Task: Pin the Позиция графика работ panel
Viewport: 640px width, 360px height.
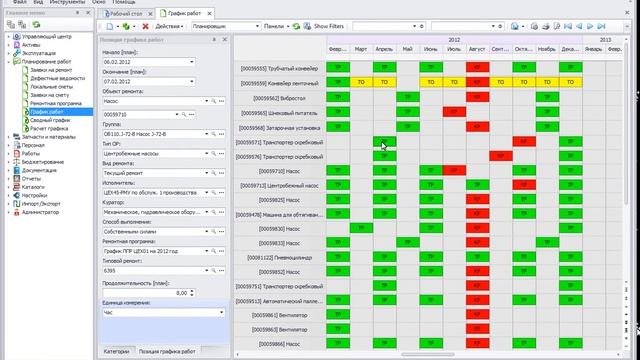Action: [x=214, y=40]
